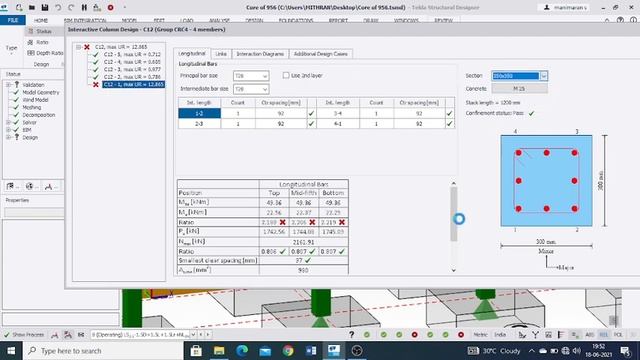Expand the Validation node in Status tree

pos(8,85)
